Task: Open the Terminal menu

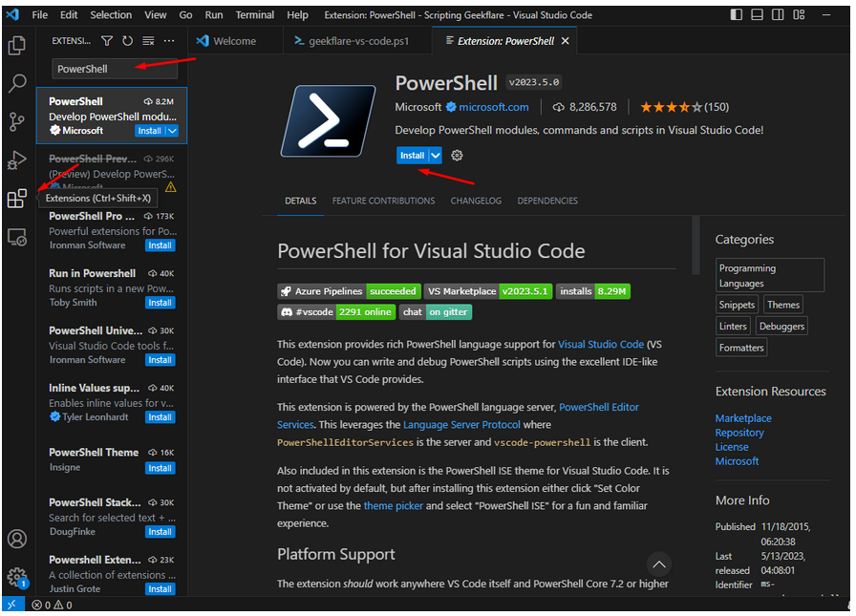Action: 255,14
